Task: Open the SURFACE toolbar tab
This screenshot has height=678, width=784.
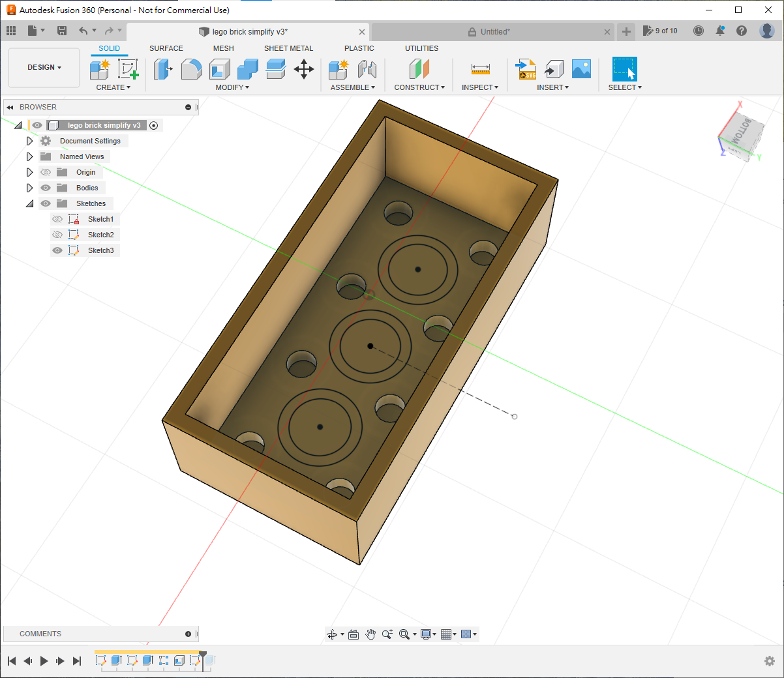Action: (166, 48)
